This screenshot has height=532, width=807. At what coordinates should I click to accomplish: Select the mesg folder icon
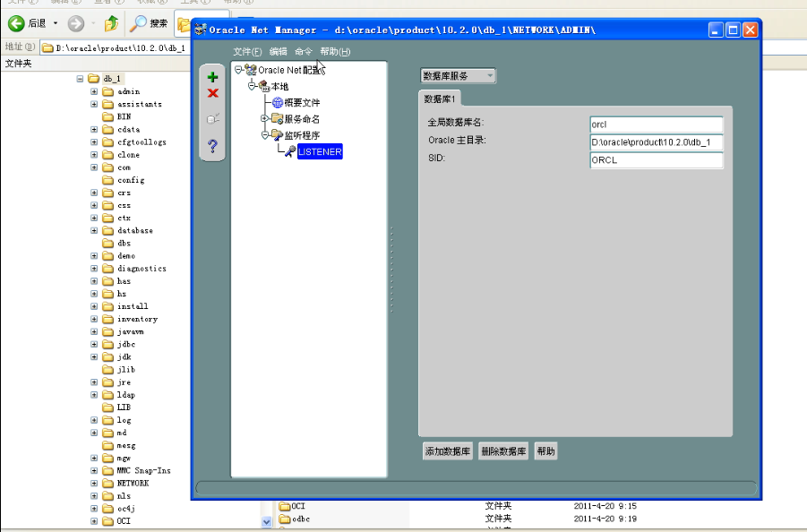(107, 445)
